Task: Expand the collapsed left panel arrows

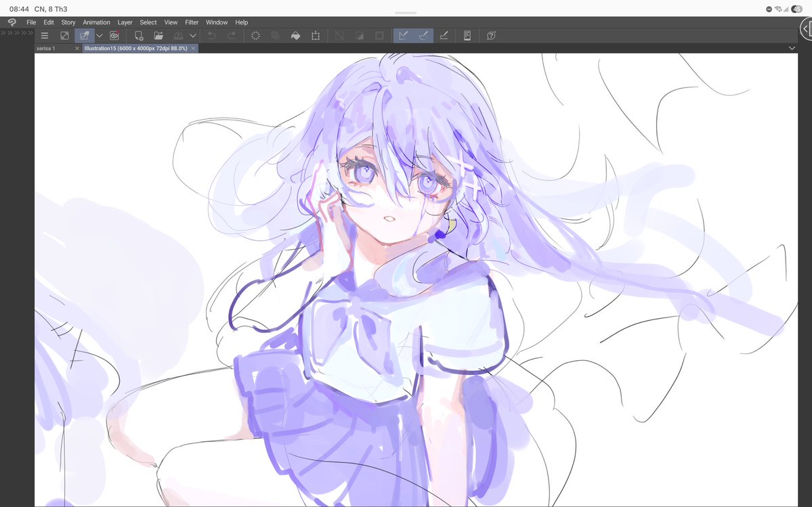Action: point(16,33)
